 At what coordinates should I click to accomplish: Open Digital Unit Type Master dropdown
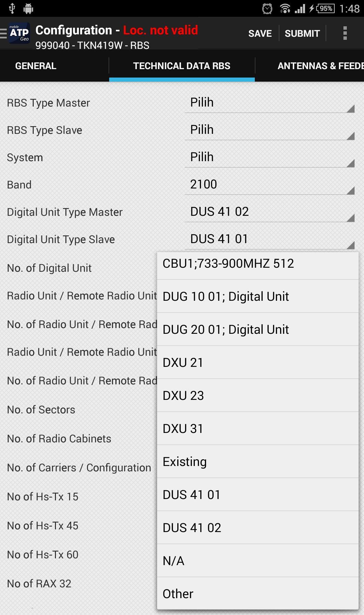click(x=269, y=212)
